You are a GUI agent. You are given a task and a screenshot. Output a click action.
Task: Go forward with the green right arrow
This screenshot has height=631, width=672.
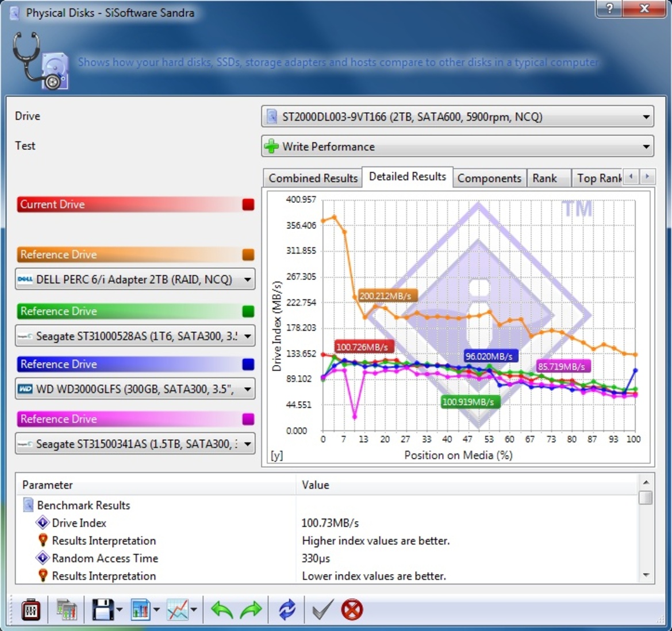tap(251, 610)
